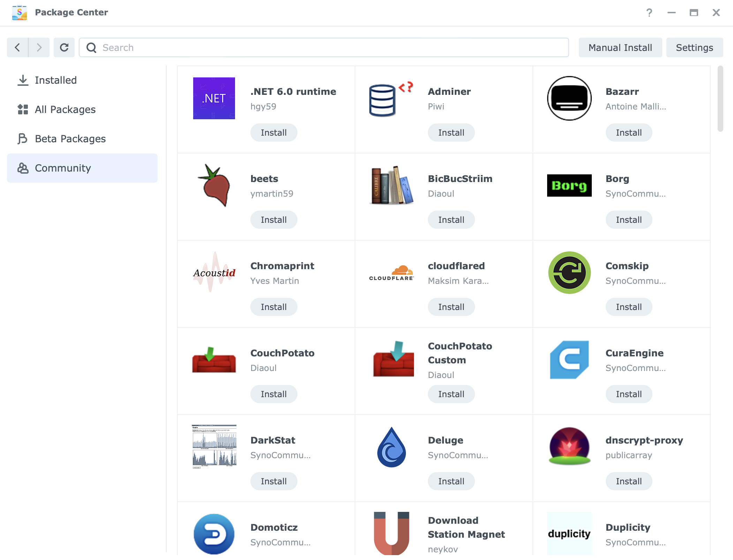Viewport: 733px width, 560px height.
Task: Refresh the package list
Action: point(64,47)
